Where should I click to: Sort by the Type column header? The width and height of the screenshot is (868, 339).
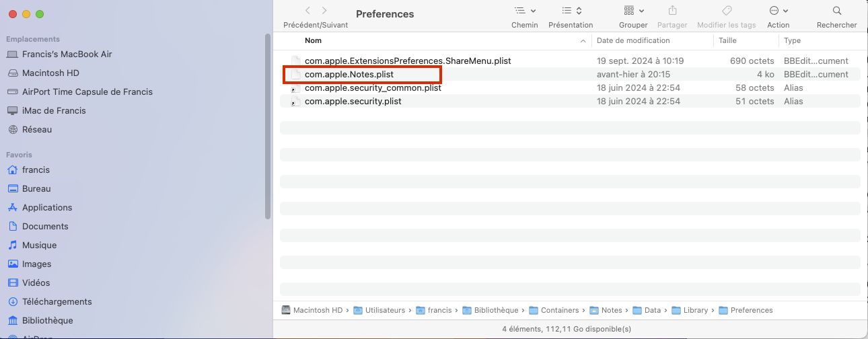click(792, 41)
